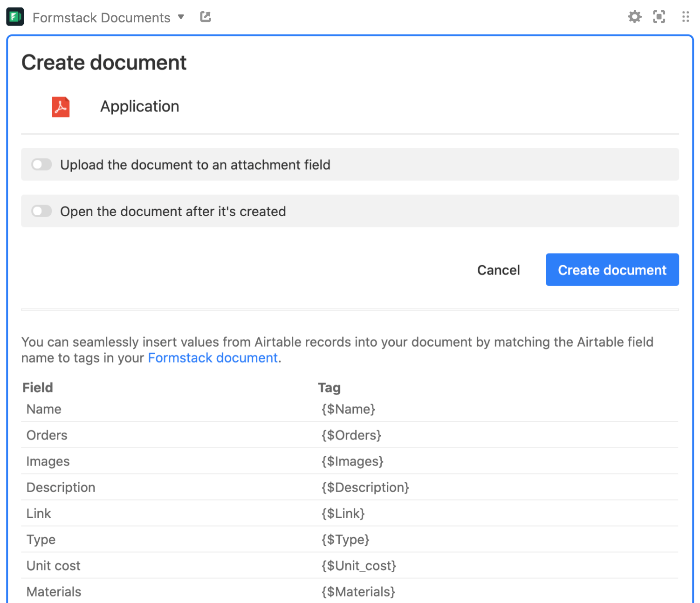Enable open document after created toggle

(41, 211)
